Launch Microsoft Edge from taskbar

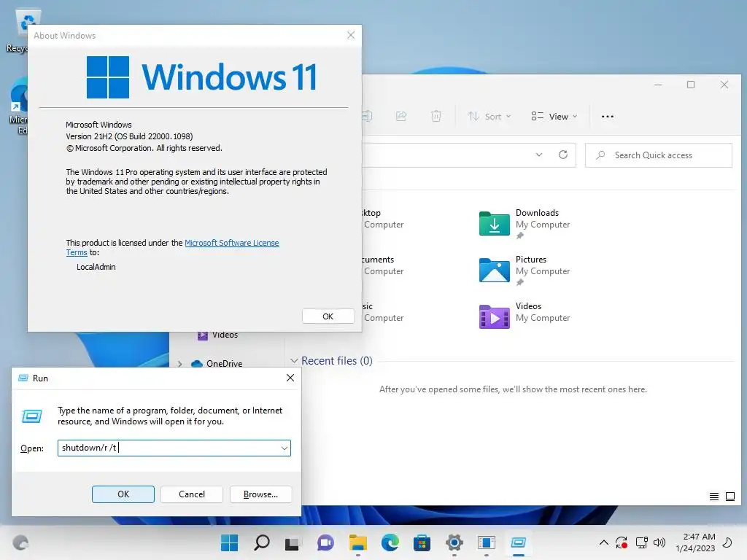tap(390, 542)
